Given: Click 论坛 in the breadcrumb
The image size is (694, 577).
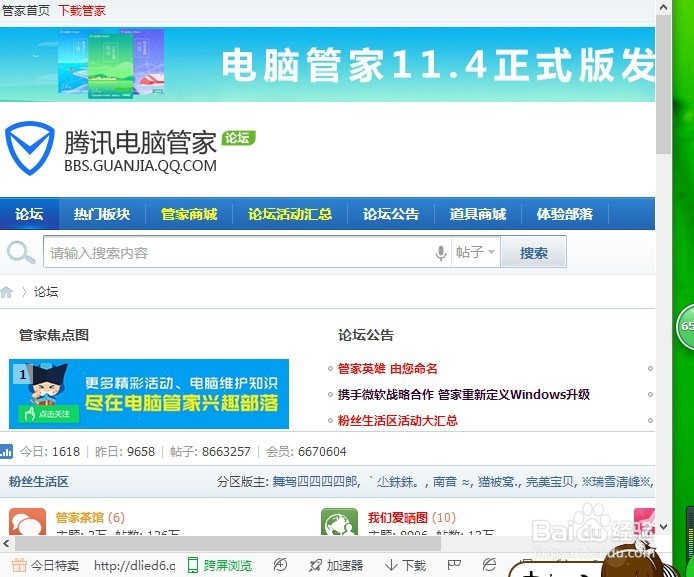Looking at the screenshot, I should [x=46, y=292].
